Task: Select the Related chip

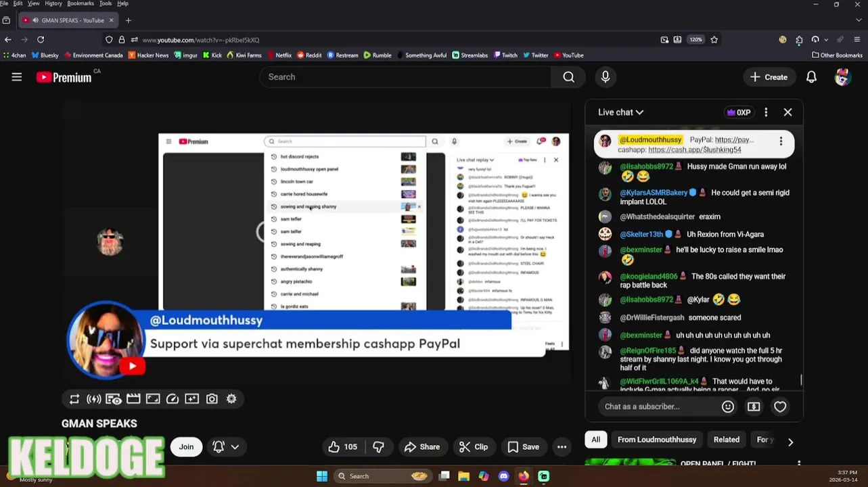Action: click(727, 440)
